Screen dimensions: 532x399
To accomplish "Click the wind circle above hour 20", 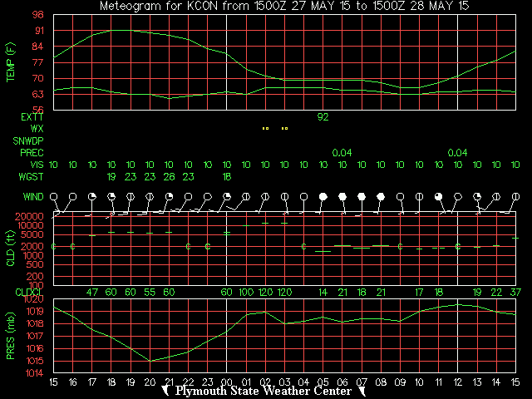I will coord(150,196).
